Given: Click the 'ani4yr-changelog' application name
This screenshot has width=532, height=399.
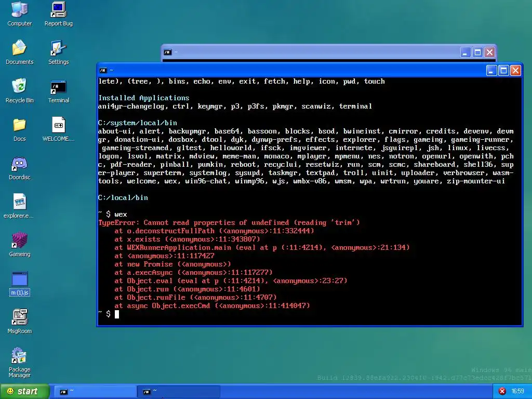Looking at the screenshot, I should [x=131, y=106].
